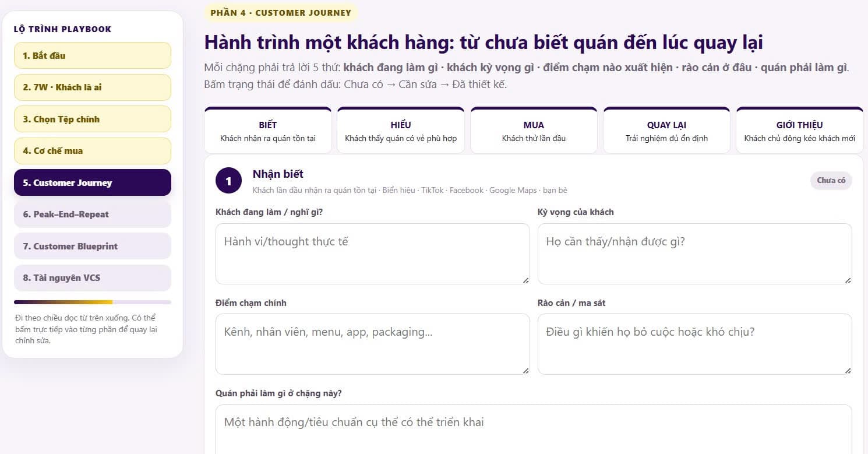Grab the resize handle of Kỳ vọng của khách textarea

[x=848, y=280]
